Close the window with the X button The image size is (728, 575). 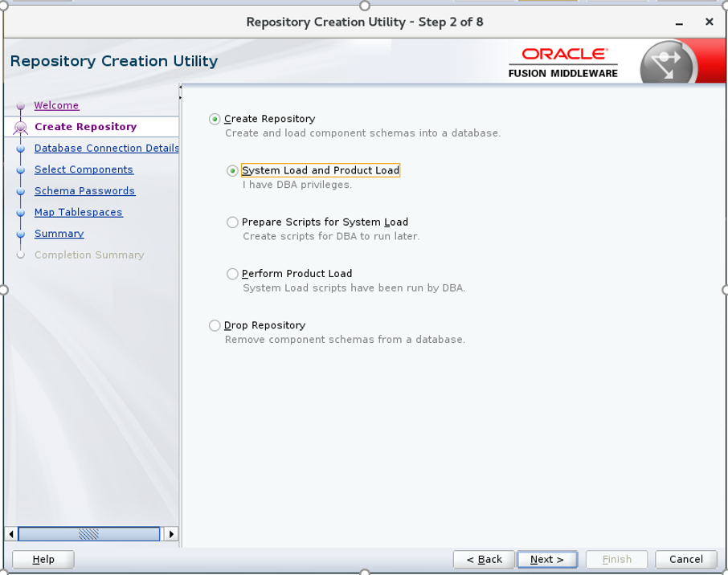709,22
